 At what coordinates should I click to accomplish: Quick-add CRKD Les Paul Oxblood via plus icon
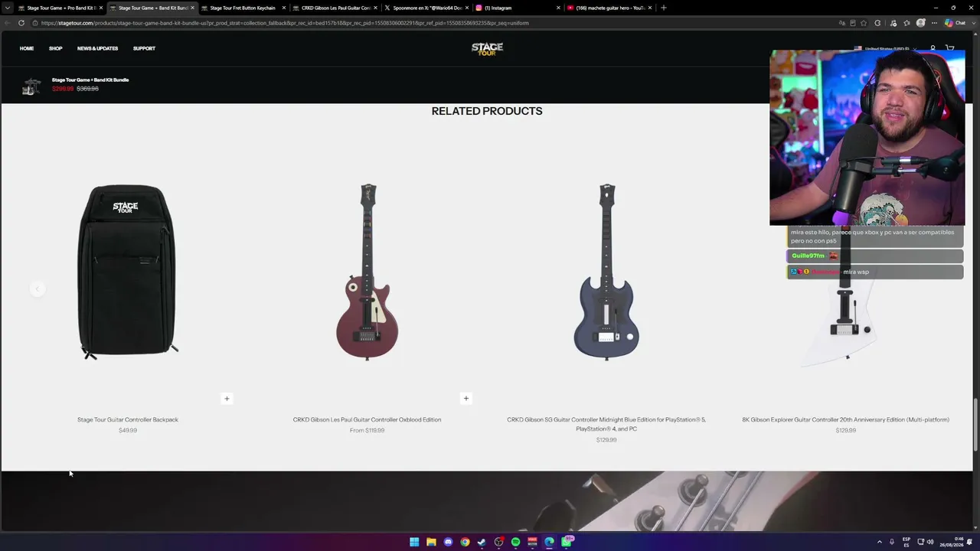click(465, 398)
